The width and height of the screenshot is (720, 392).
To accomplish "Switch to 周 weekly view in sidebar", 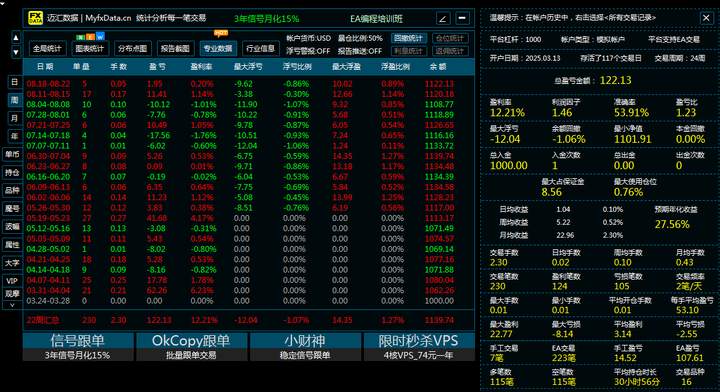I will (x=15, y=100).
